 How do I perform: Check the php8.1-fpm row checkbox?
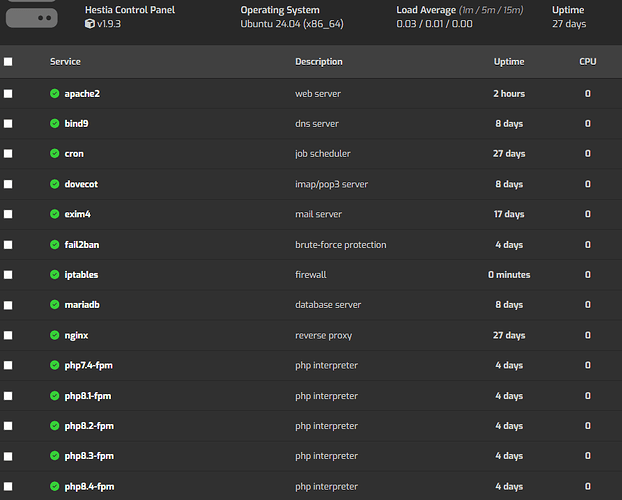click(8, 396)
